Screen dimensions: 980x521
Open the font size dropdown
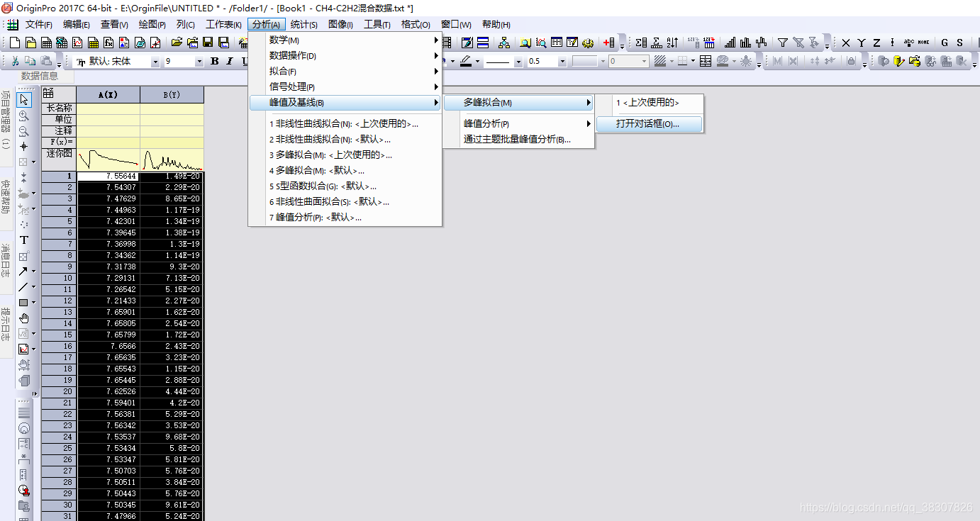(199, 62)
